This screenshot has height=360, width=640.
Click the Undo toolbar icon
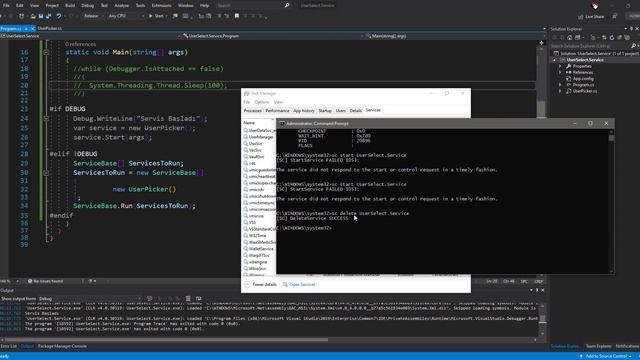coord(59,16)
